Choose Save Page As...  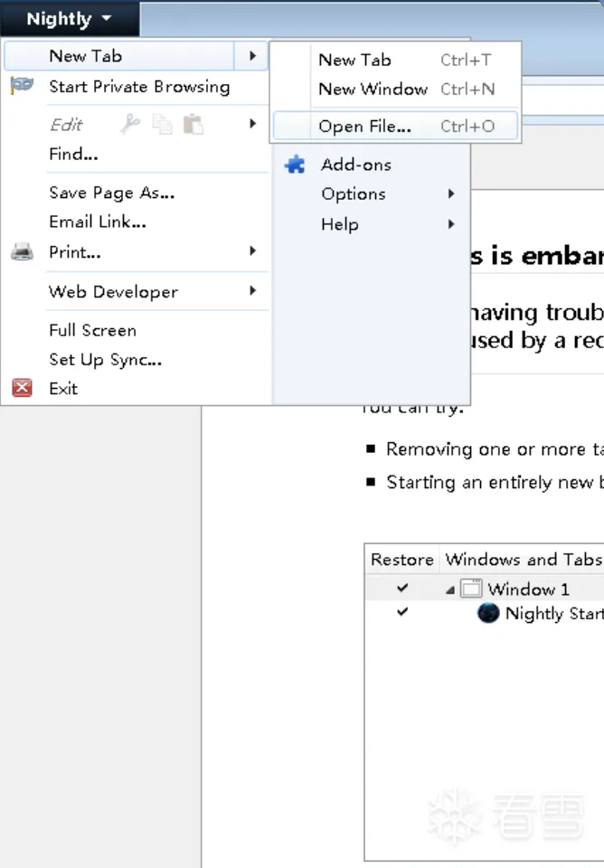pyautogui.click(x=137, y=193)
